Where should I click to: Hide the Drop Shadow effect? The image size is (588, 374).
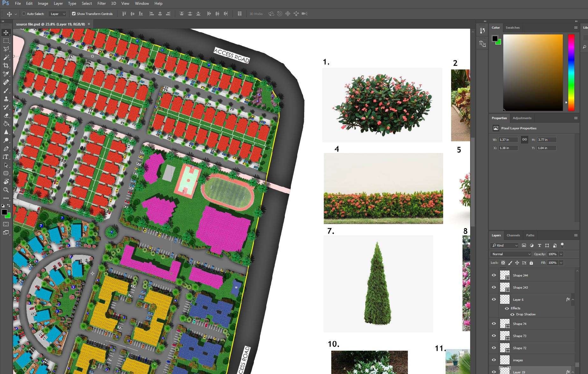click(512, 314)
